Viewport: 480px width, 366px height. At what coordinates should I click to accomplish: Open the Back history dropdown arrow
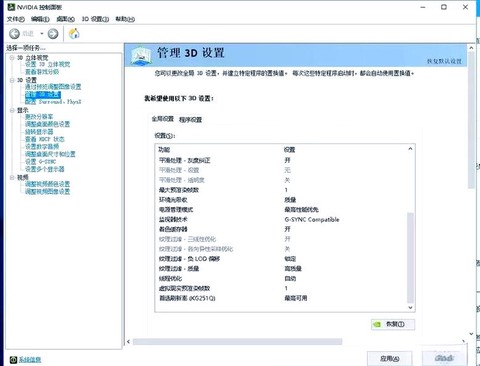(42, 33)
